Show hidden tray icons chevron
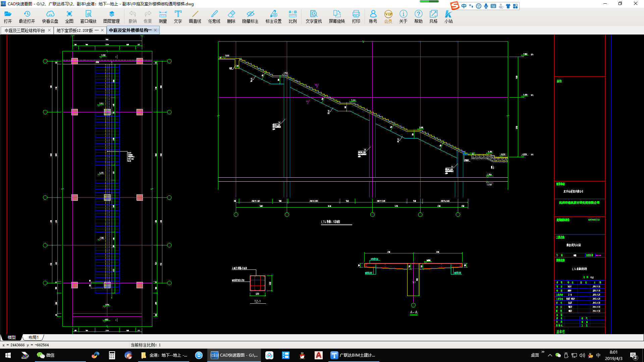 [550, 355]
